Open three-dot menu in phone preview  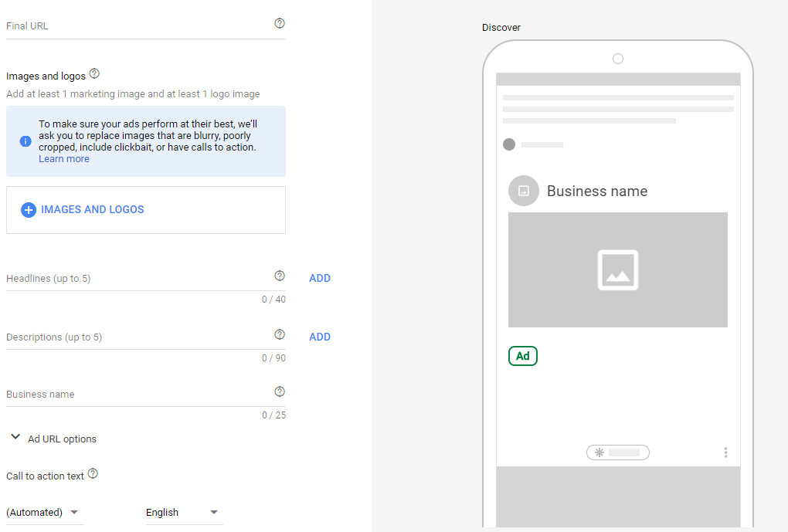coord(725,452)
